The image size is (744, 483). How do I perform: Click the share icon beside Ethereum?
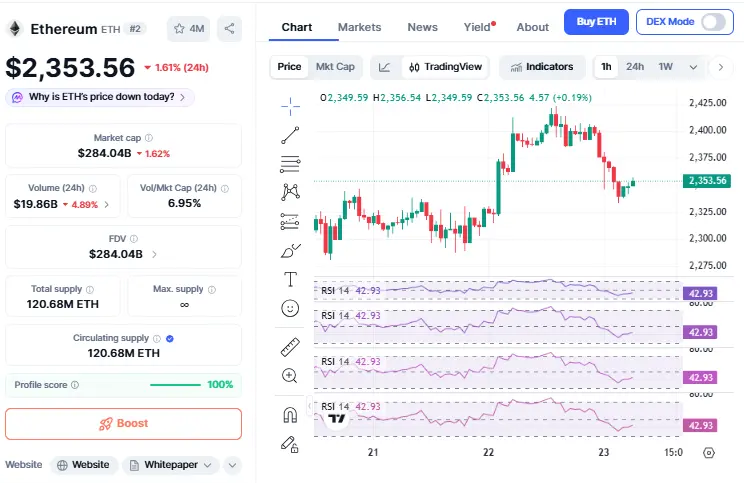pos(229,29)
